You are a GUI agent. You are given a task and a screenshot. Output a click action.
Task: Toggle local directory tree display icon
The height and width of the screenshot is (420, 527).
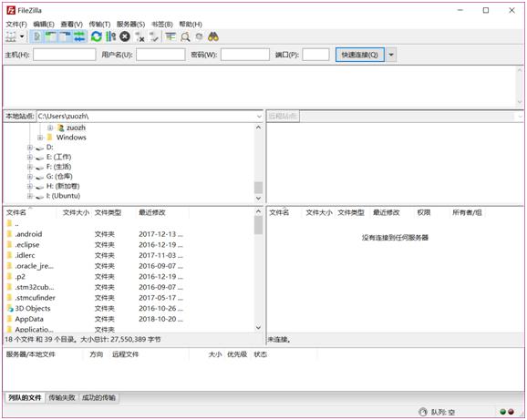tap(51, 36)
